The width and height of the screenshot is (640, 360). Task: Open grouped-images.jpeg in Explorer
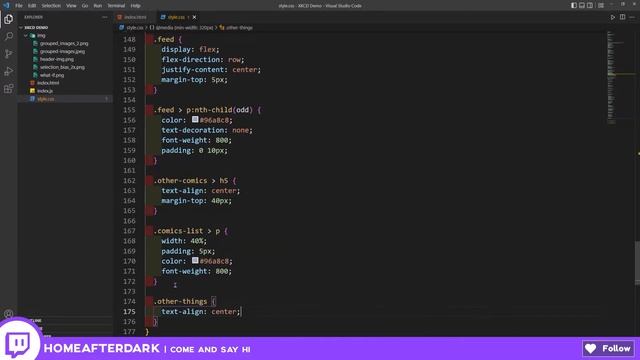(x=62, y=51)
